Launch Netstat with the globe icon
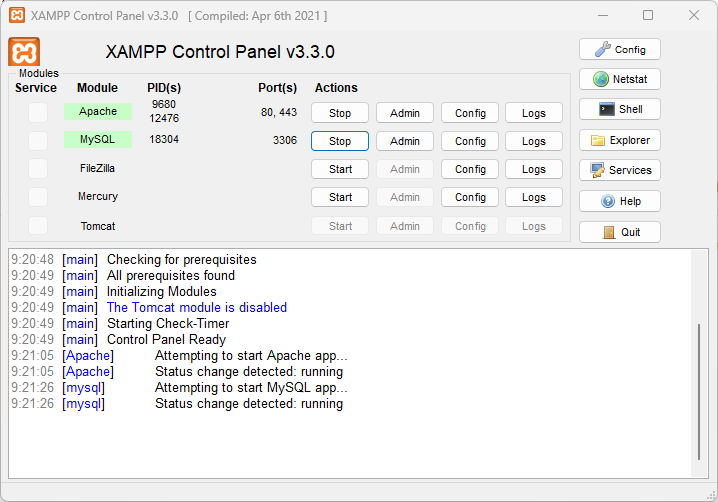The width and height of the screenshot is (718, 502). (619, 79)
